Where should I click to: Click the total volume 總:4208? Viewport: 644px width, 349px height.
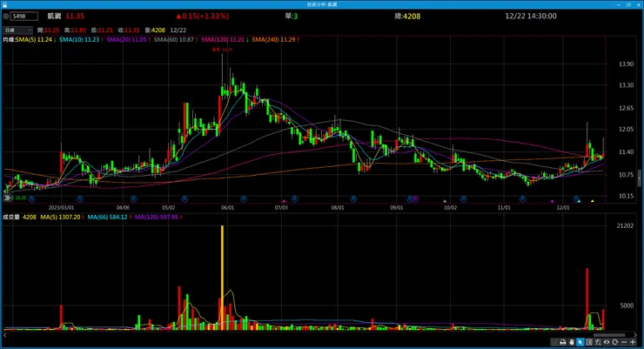tap(407, 17)
